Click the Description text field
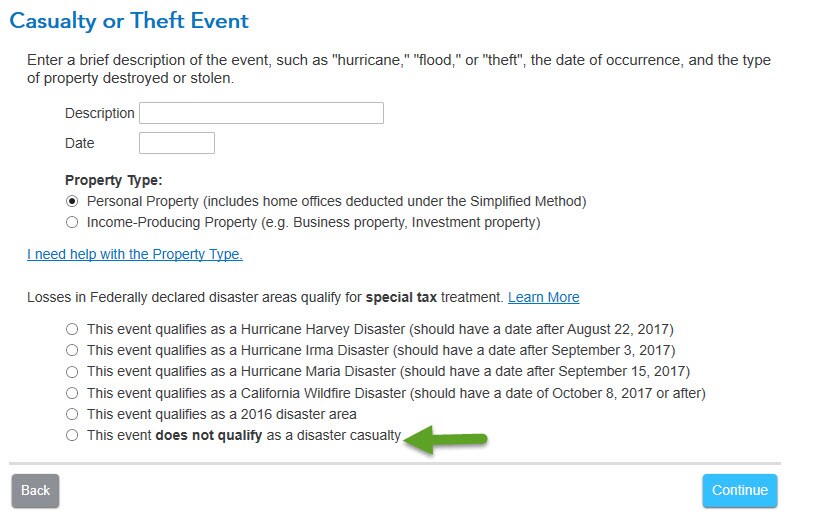Image resolution: width=817 pixels, height=532 pixels. point(261,113)
